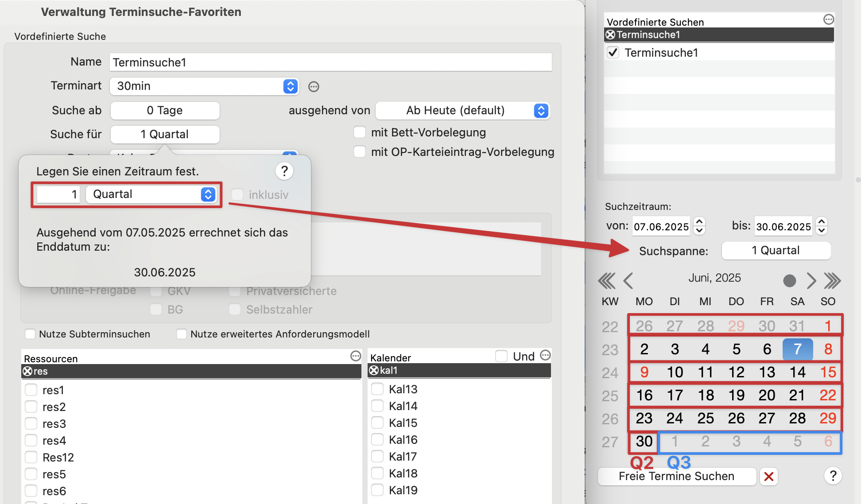Image resolution: width=861 pixels, height=504 pixels.
Task: Enable mit OP-Karteieintrag-Vorbelegung
Action: [x=360, y=152]
